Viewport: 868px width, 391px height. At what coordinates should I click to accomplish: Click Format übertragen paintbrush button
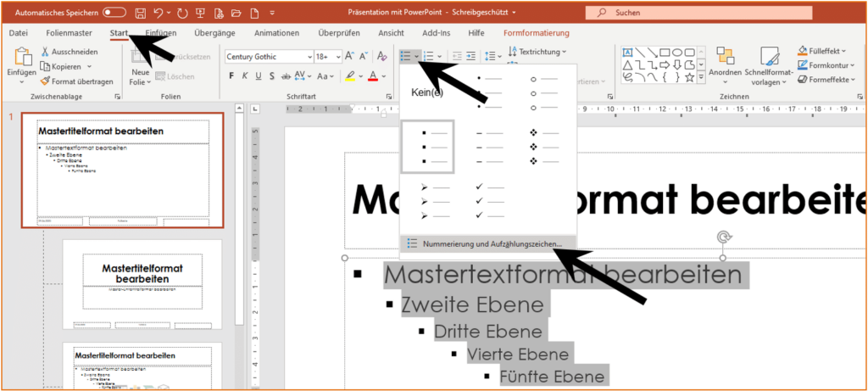(x=76, y=81)
